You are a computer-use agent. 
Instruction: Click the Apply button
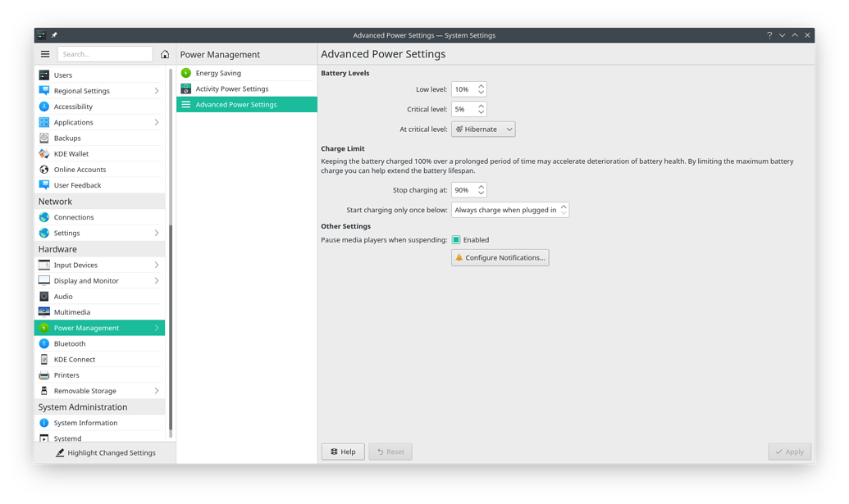pyautogui.click(x=789, y=452)
